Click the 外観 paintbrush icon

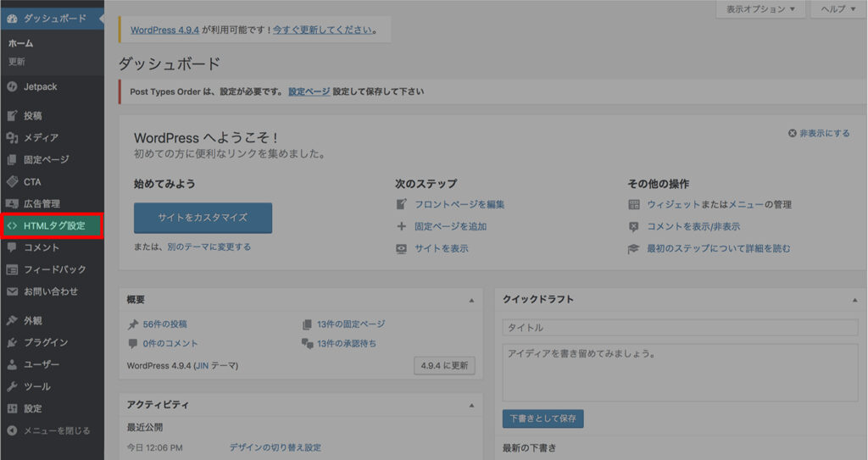[x=12, y=320]
